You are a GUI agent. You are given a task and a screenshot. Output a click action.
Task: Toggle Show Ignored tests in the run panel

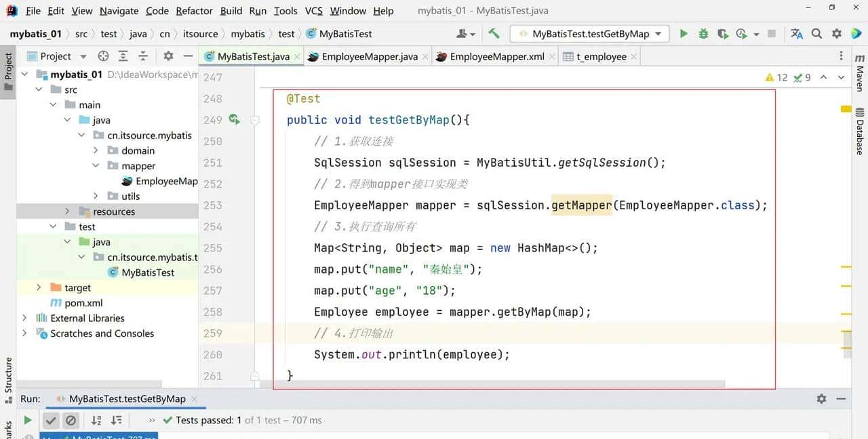(71, 420)
